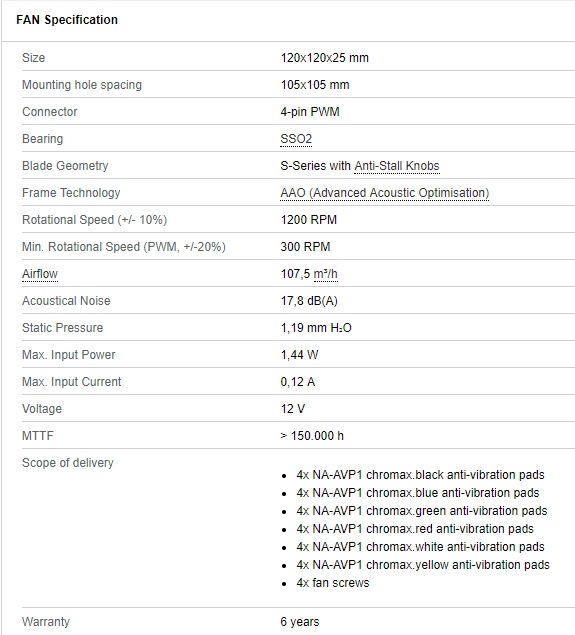Select the 17,8 dB(A) noise value

(x=309, y=301)
